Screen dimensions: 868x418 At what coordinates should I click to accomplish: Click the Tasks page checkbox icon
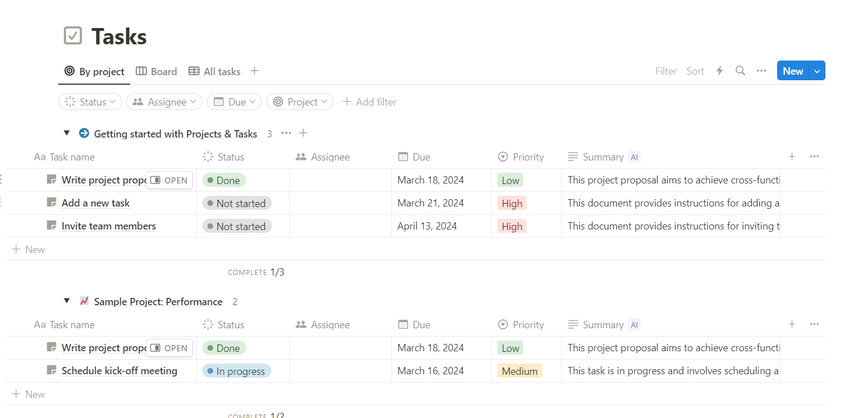(73, 36)
